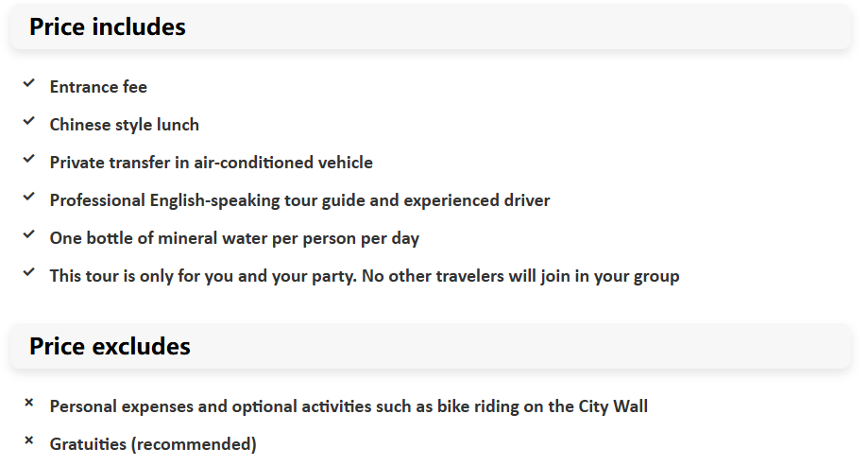Click Personal expenses and optional activities text
868x466 pixels.
[349, 406]
